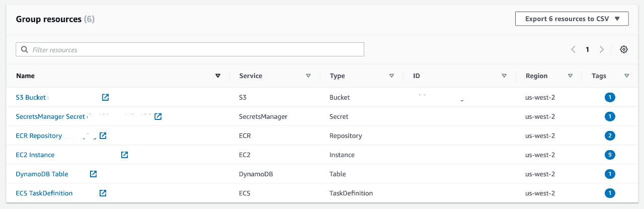Open S3 Bucket external link icon
Viewport: 644px width, 209px height.
pyautogui.click(x=105, y=97)
